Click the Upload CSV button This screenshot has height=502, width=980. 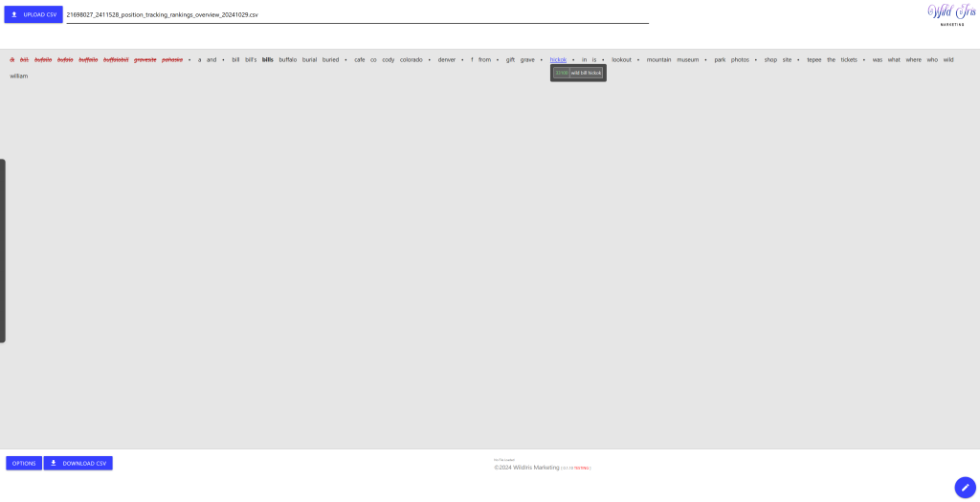tap(33, 14)
